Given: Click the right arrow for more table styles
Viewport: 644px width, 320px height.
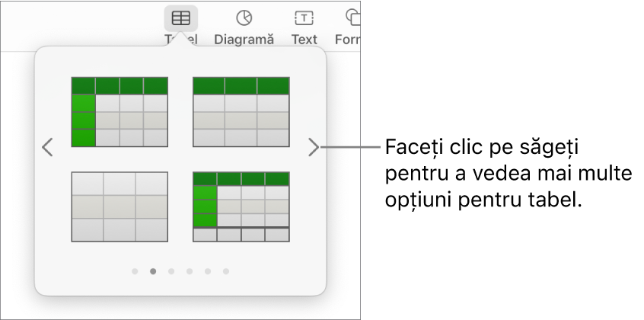Looking at the screenshot, I should click(x=314, y=147).
